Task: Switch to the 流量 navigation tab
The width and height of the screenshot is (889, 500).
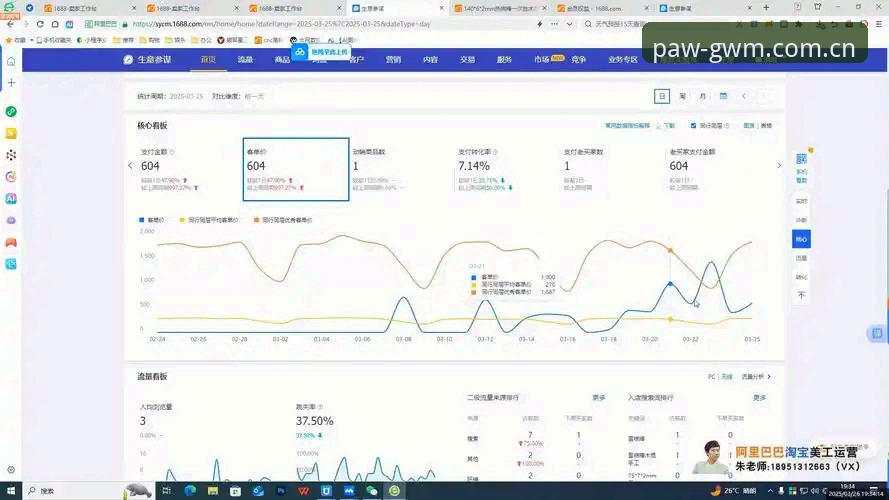Action: click(245, 60)
